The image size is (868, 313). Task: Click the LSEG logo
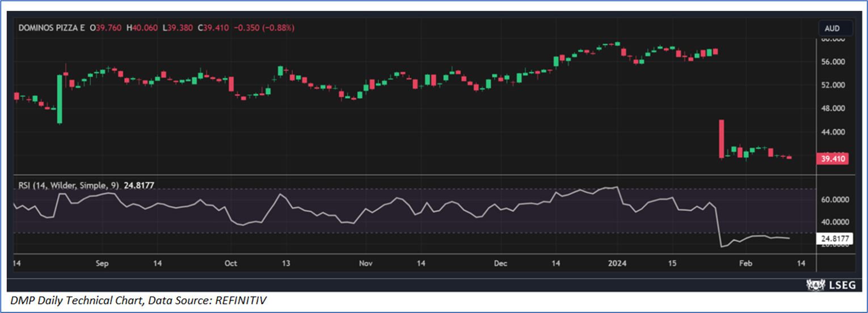[x=830, y=285]
